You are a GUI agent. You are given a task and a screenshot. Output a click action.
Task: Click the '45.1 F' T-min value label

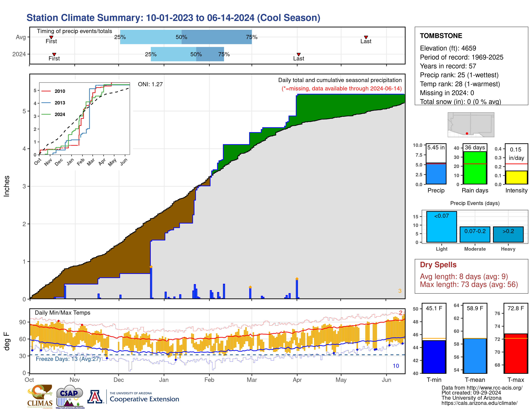coord(434,308)
